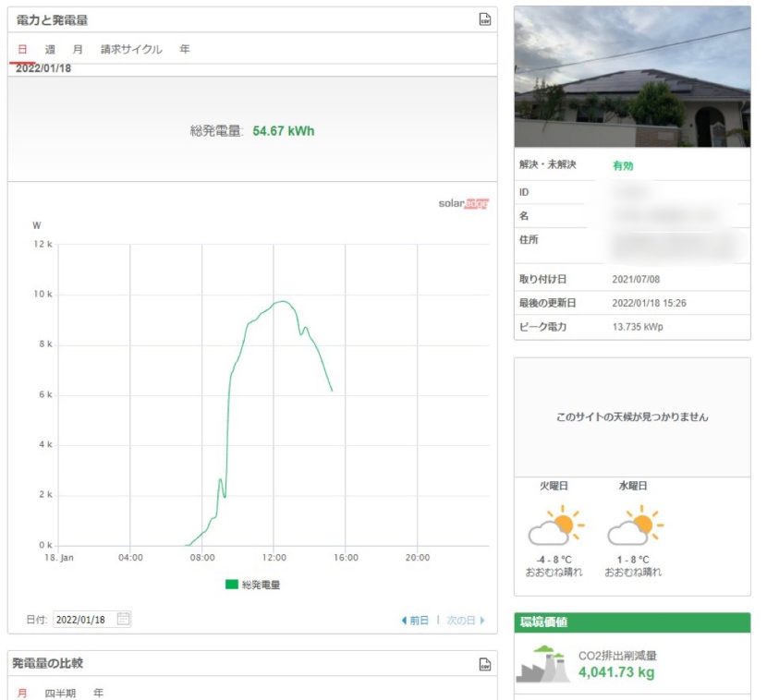
Task: Click installation date 2021/07/08
Action: pyautogui.click(x=636, y=279)
